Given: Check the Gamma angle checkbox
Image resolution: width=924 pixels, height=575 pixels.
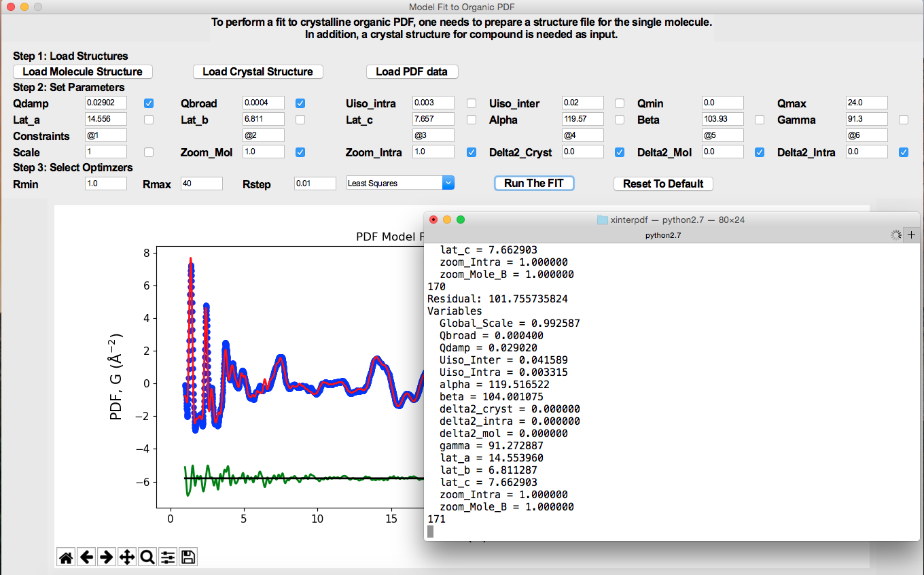Looking at the screenshot, I should coord(904,120).
